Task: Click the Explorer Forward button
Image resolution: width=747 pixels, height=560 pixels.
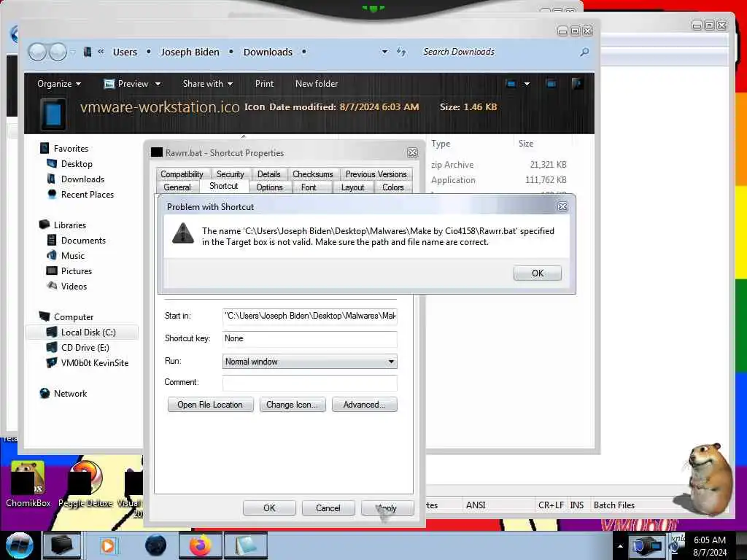Action: (58, 52)
